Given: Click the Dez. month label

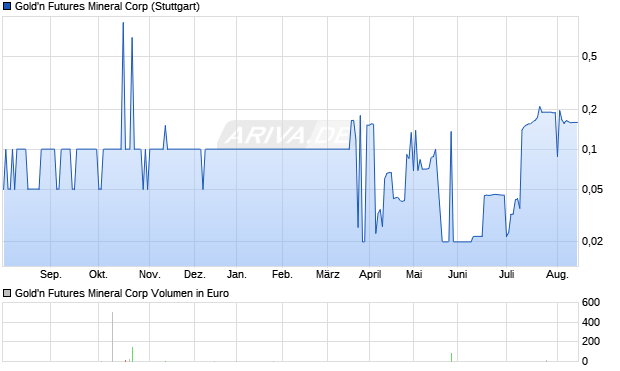Looking at the screenshot, I should point(195,274).
